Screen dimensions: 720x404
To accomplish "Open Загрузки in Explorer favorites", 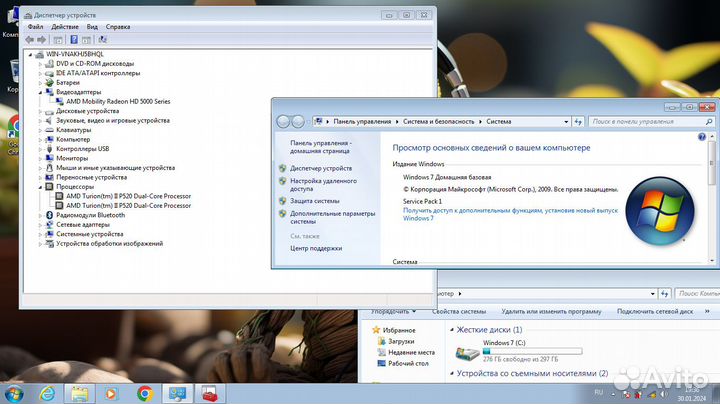I will click(401, 342).
